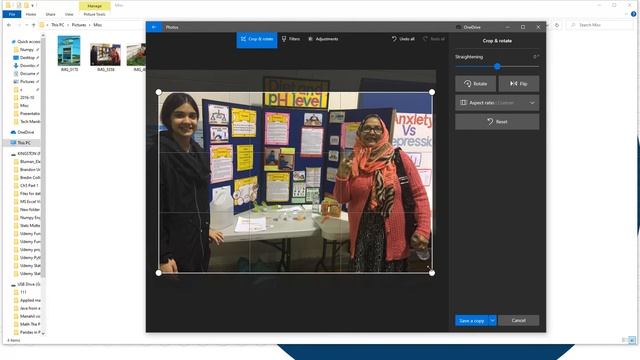The height and width of the screenshot is (360, 640).
Task: Click the Flip button
Action: 519,84
